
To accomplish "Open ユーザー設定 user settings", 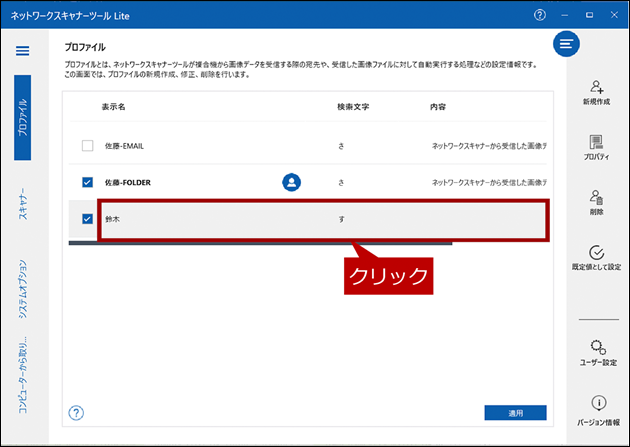I will tap(597, 351).
